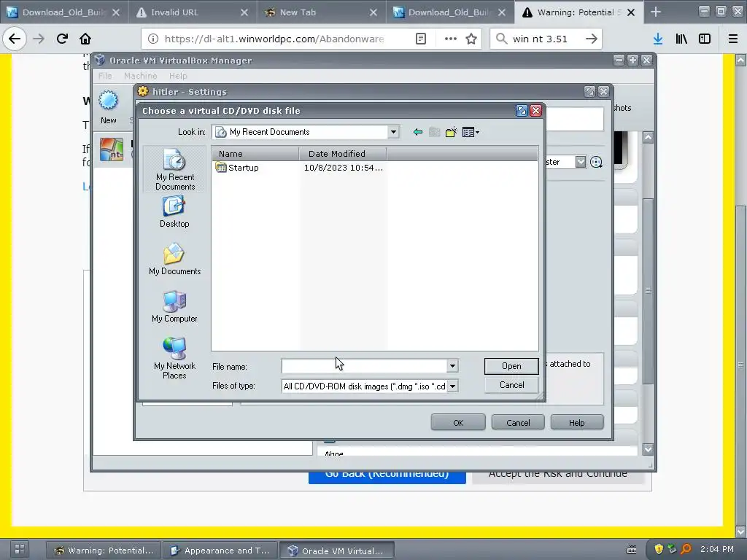
Task: Go back using the green arrow in file dialog
Action: coord(418,133)
